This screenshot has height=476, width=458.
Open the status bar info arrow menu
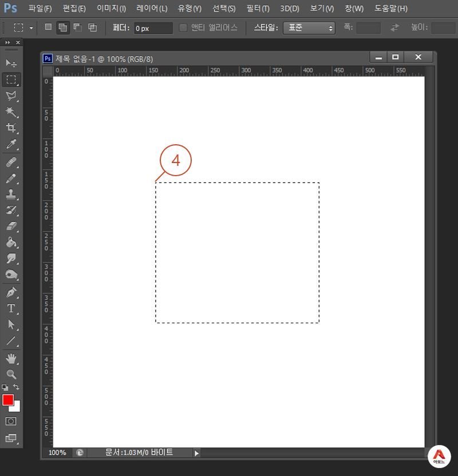click(x=196, y=453)
